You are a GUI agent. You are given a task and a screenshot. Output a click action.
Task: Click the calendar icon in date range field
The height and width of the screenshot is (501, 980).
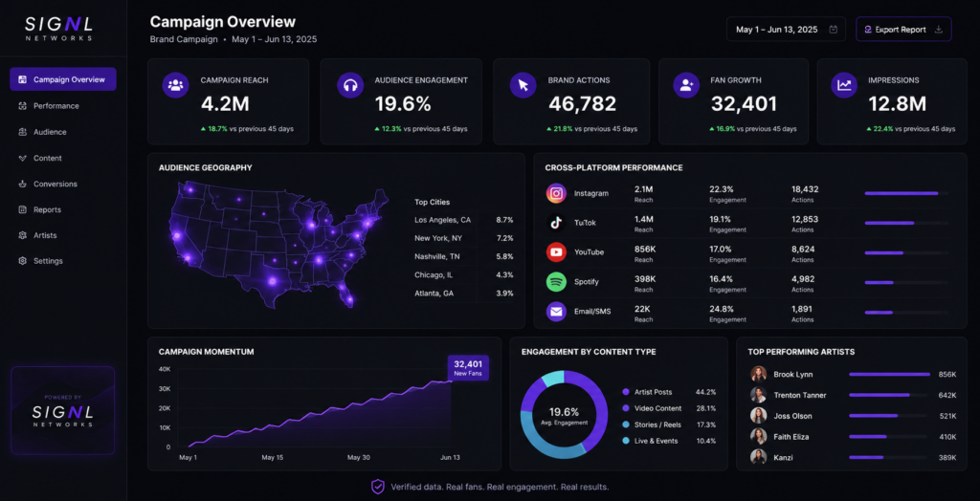(x=834, y=30)
